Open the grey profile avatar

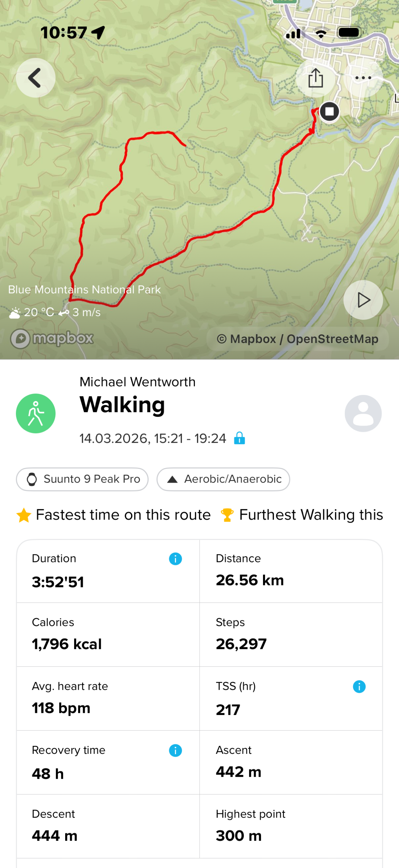tap(363, 414)
